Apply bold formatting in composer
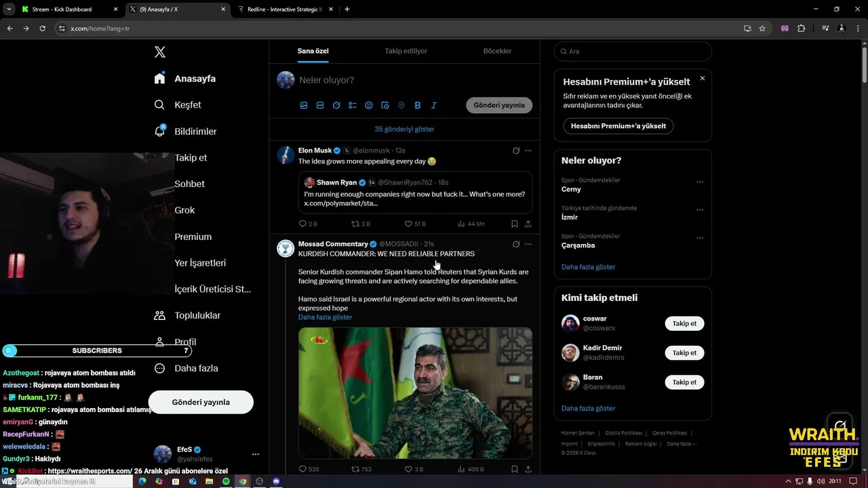The width and height of the screenshot is (868, 488). click(418, 105)
